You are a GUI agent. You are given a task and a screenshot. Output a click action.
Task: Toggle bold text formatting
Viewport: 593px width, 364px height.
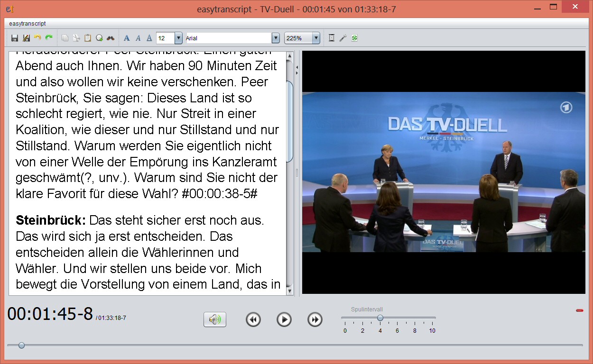point(127,38)
